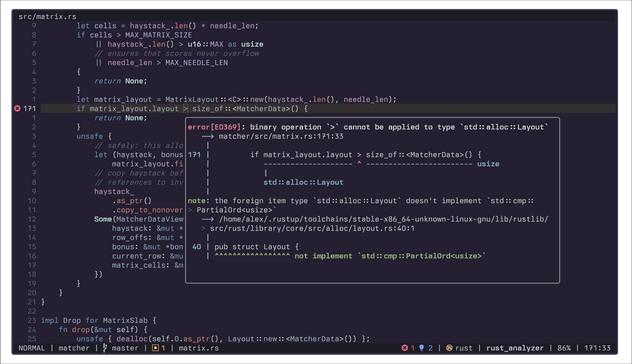This screenshot has width=632, height=364.
Task: Click the comment 'ensures that scores never overflow'
Action: click(177, 54)
